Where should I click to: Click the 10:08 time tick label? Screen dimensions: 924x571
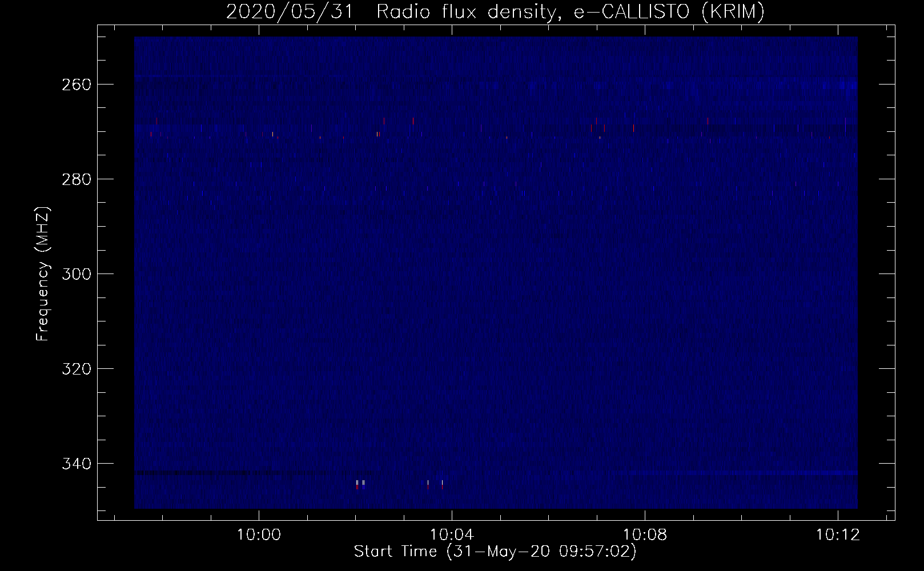tap(645, 535)
